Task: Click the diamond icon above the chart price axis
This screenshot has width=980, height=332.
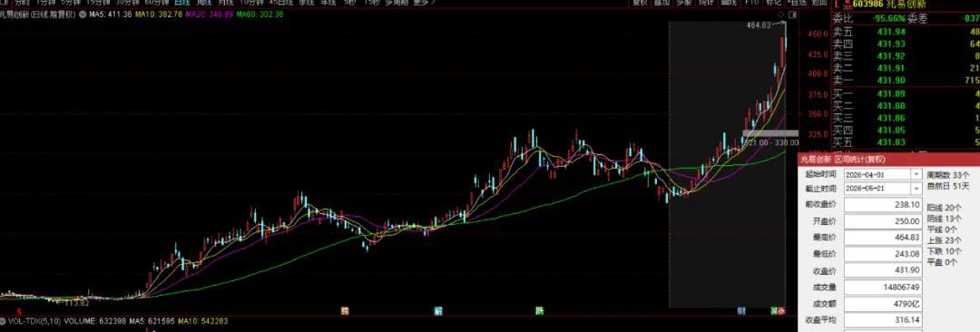Action: (x=780, y=14)
